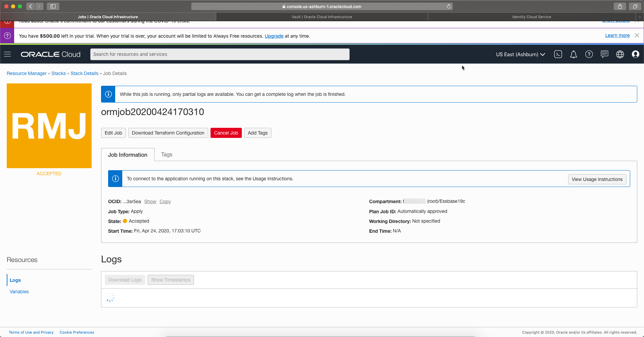Screen dimensions: 644x337
Task: Switch to Vault browser tab
Action: tap(322, 17)
